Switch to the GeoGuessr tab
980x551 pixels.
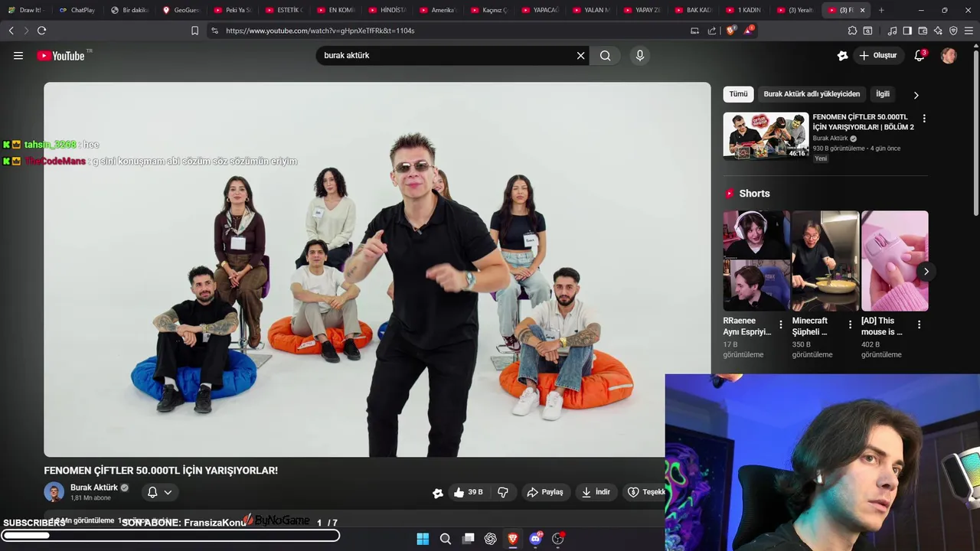(181, 10)
